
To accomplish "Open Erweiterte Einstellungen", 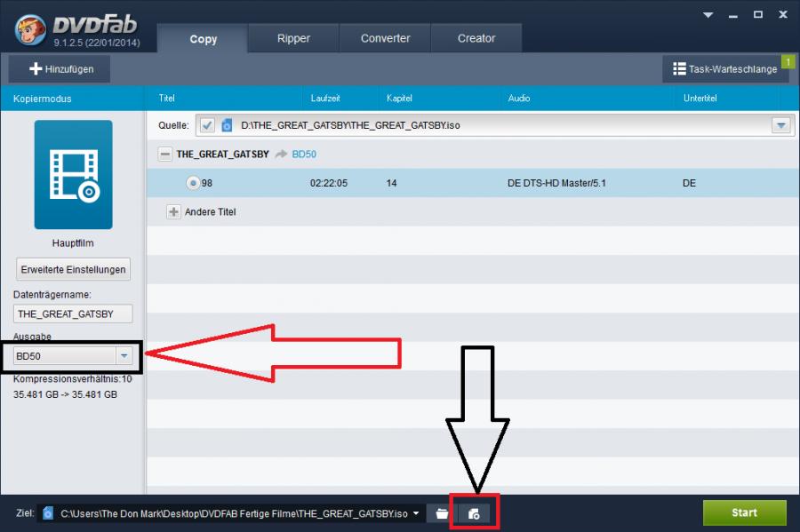I will (73, 269).
